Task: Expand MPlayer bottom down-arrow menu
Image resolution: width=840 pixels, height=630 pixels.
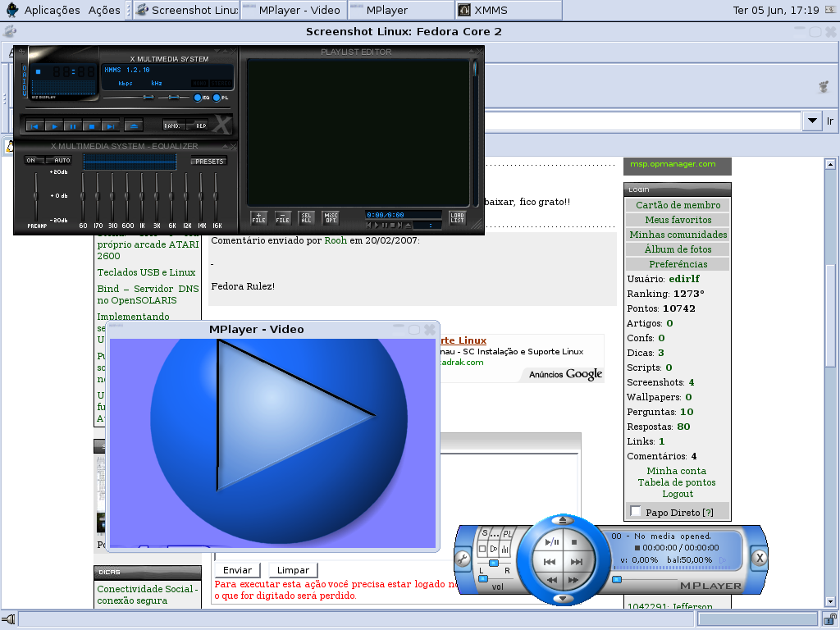Action: tap(562, 598)
